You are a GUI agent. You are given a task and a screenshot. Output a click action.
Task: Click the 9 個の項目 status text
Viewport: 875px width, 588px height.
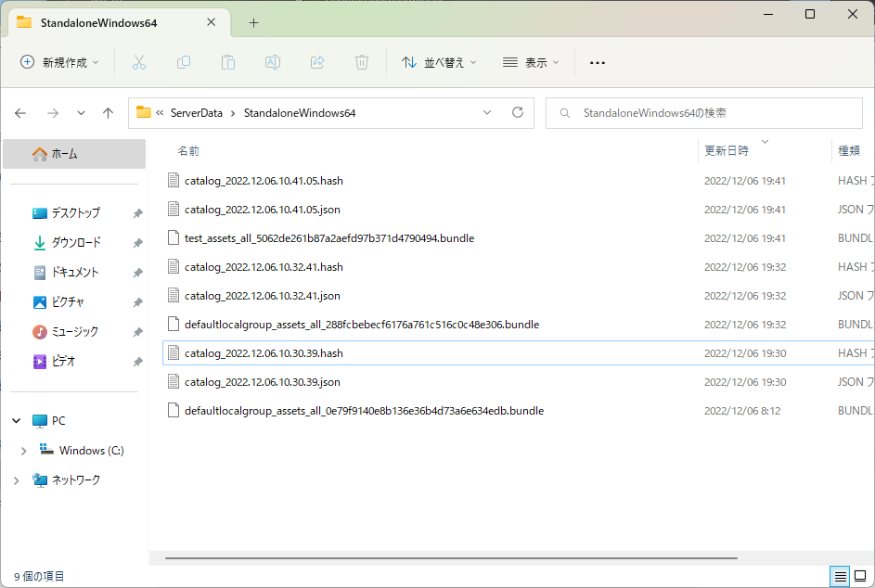39,576
